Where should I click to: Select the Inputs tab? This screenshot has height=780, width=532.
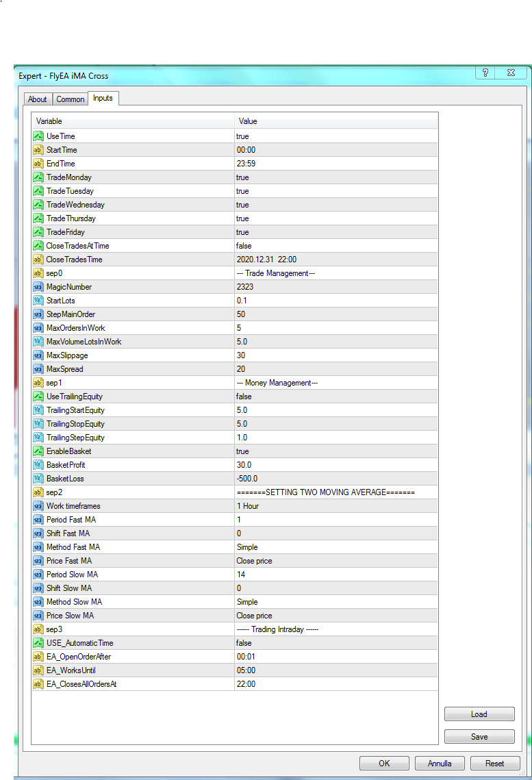click(103, 98)
